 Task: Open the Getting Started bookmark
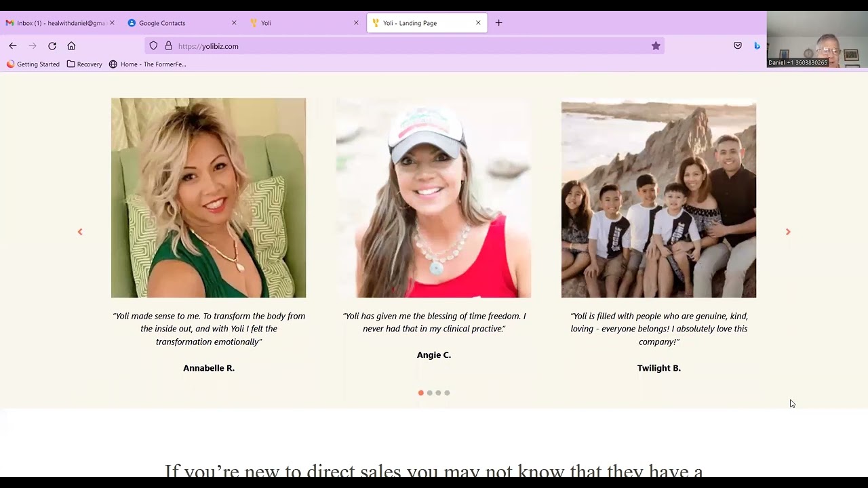(x=33, y=64)
